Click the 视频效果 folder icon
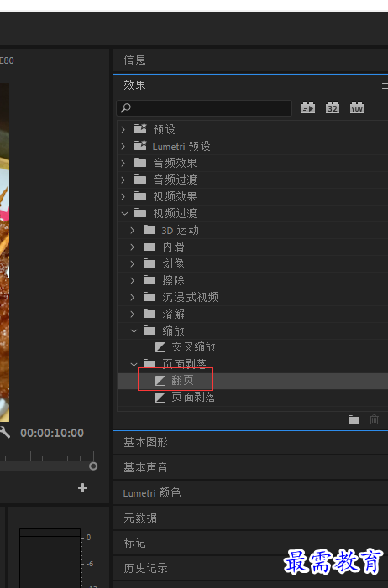The width and height of the screenshot is (388, 588). 140,196
